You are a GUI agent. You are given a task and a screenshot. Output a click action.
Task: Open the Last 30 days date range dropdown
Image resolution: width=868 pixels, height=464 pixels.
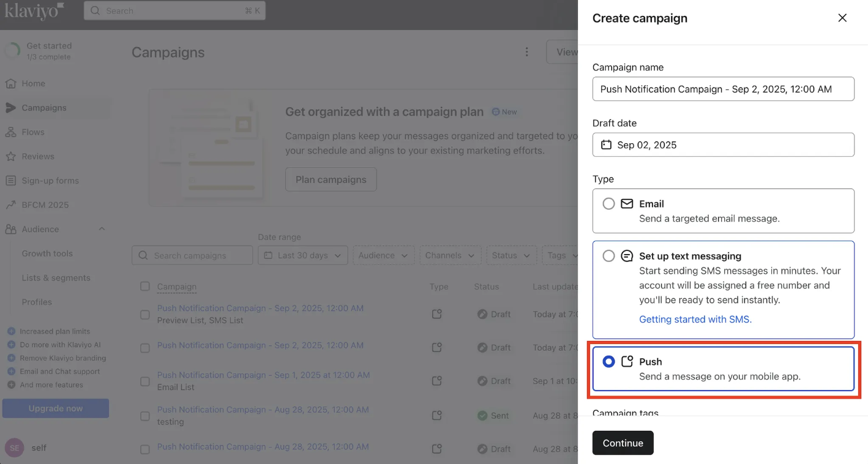(303, 255)
